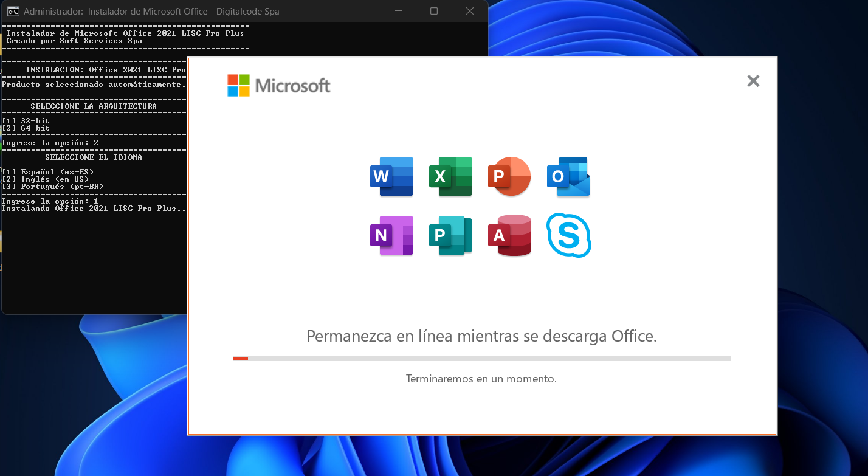
Task: Click "[1] Español (es-ES)" line in console
Action: [x=48, y=172]
